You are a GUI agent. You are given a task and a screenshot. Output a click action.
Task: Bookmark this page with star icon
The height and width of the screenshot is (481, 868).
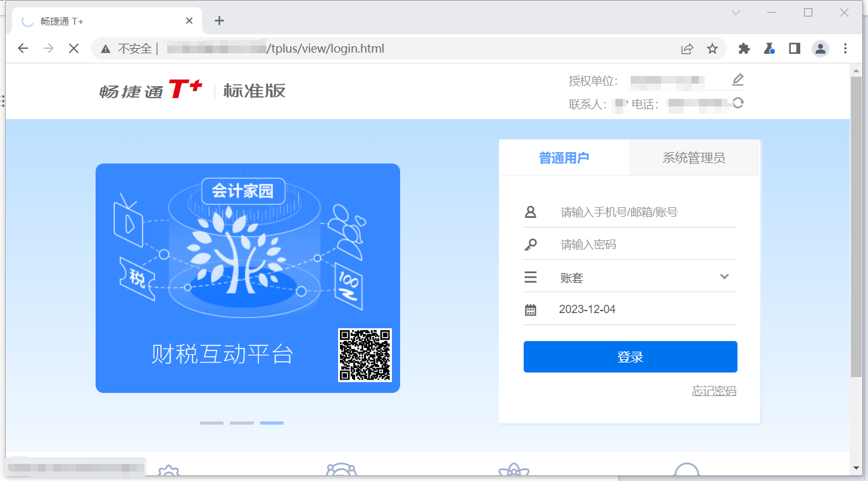[712, 49]
